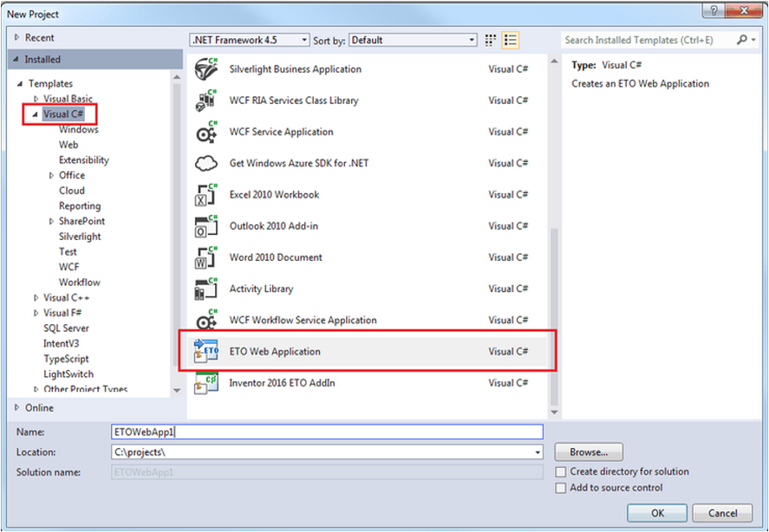Click the tree panel scroll-down arrow
This screenshot has width=769, height=532.
177,390
